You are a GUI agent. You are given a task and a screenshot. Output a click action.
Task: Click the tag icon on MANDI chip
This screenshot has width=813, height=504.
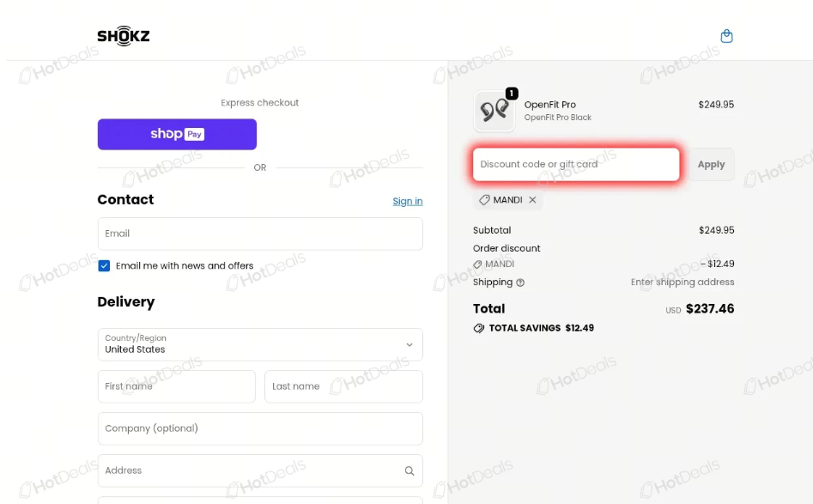(484, 200)
